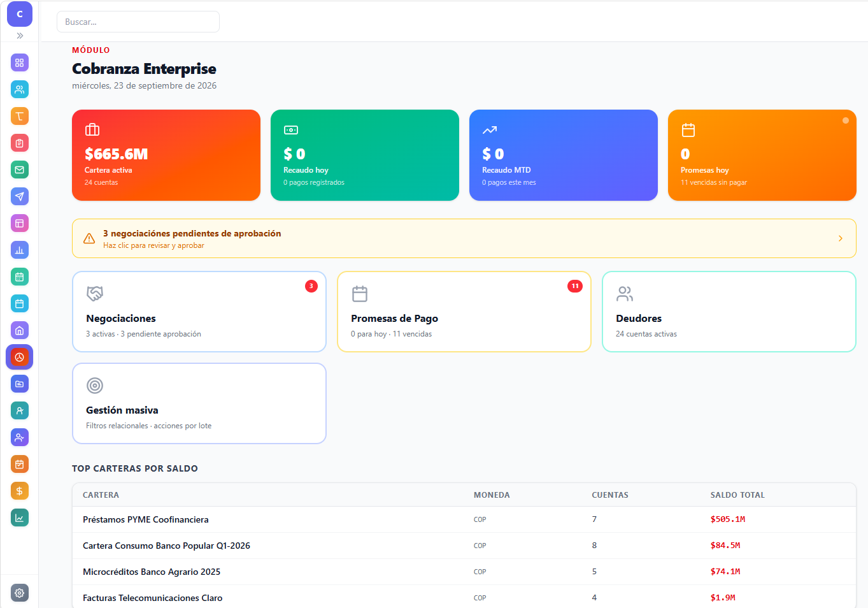The width and height of the screenshot is (868, 608).
Task: Click the active red pie-chart Cobranza sidebar icon
Action: coord(19,357)
